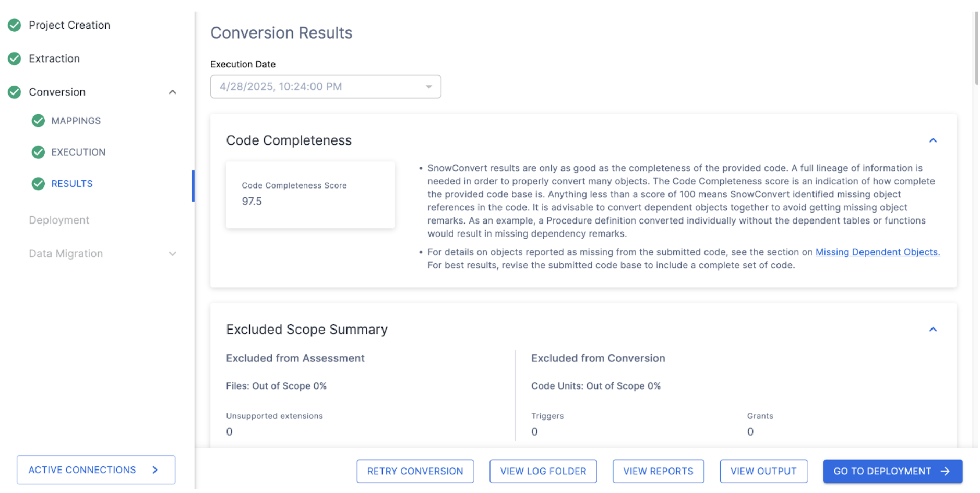The image size is (980, 493).
Task: Click the checkmark icon beside EXECUTION
Action: click(x=38, y=152)
